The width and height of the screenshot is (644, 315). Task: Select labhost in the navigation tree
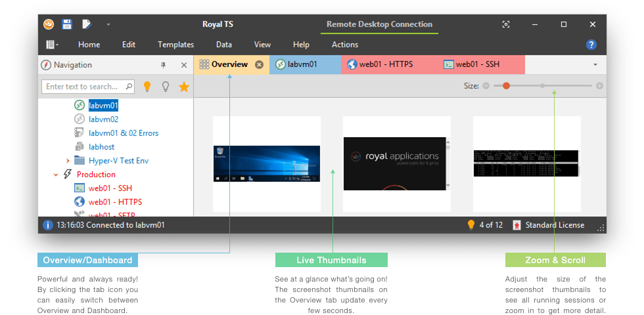pos(101,147)
